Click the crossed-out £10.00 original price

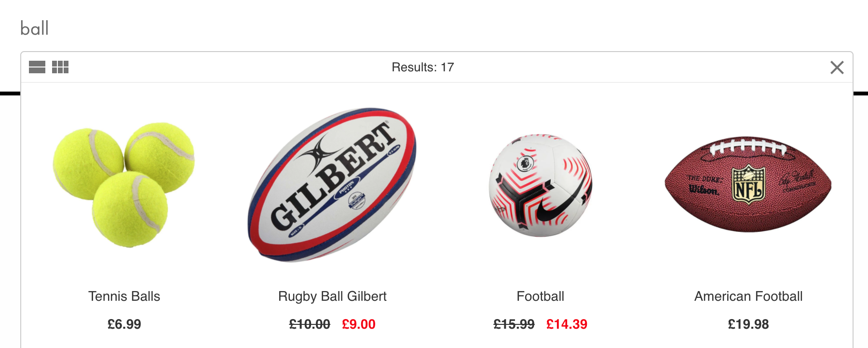[x=310, y=324]
